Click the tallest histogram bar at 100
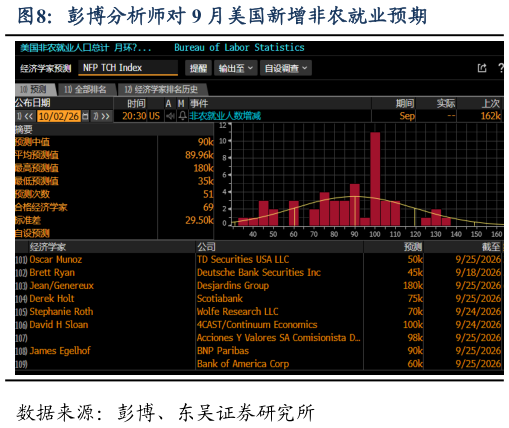Viewport: 509px width, 428px height. tap(375, 179)
